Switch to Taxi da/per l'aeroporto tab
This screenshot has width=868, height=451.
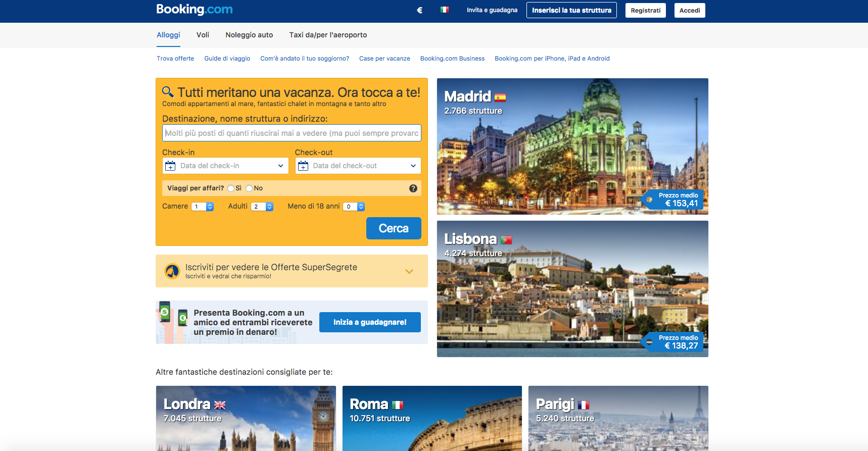(x=328, y=35)
